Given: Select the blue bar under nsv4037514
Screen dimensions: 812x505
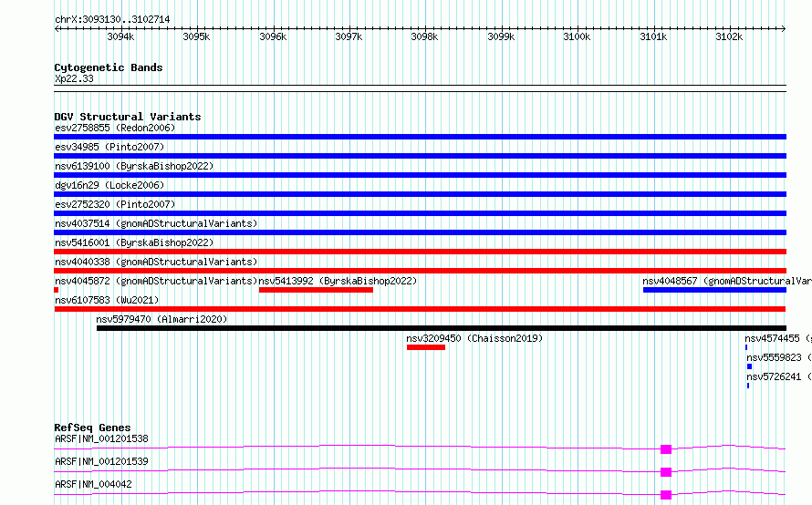Looking at the screenshot, I should (x=420, y=232).
